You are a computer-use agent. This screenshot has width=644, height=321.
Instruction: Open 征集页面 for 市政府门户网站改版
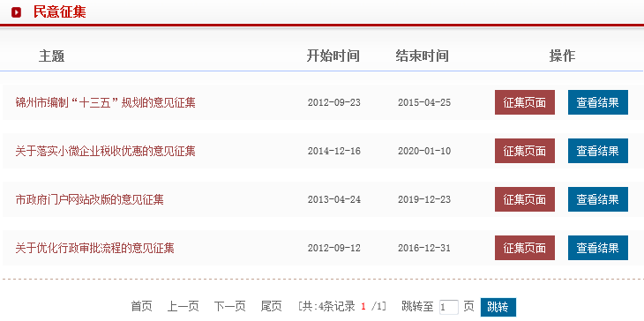[x=525, y=199]
